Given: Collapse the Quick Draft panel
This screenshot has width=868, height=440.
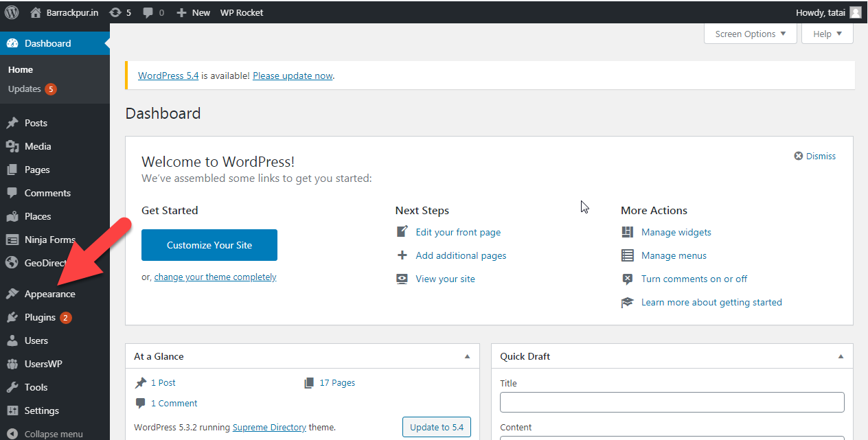Looking at the screenshot, I should pyautogui.click(x=840, y=356).
